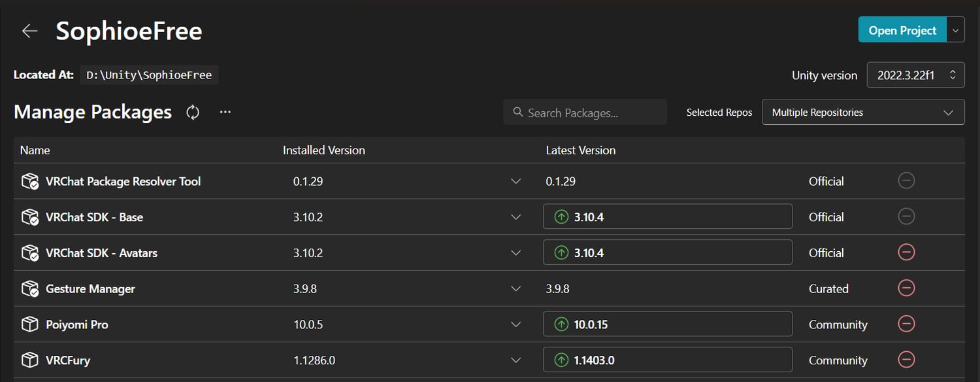Click the Latest Version column header

click(x=581, y=150)
